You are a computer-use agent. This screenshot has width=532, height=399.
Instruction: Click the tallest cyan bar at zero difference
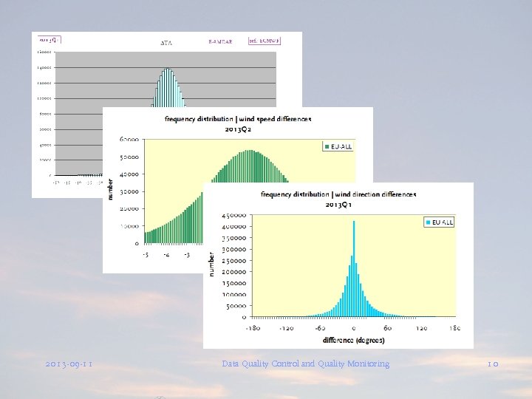(x=354, y=269)
